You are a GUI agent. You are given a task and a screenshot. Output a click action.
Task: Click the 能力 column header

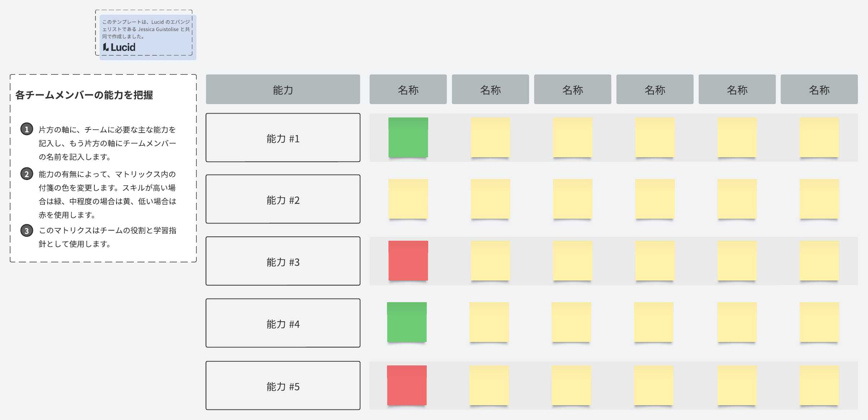283,89
